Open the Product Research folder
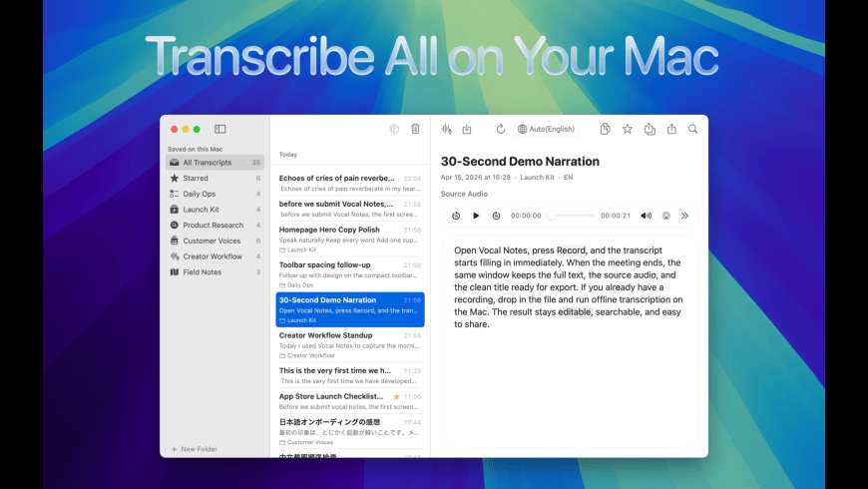The height and width of the screenshot is (489, 868). click(x=215, y=225)
